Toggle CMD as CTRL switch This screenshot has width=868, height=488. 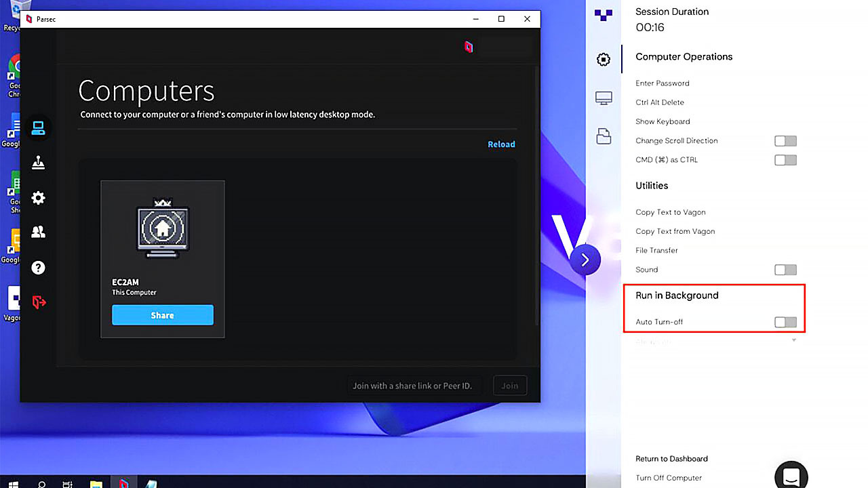(x=785, y=160)
